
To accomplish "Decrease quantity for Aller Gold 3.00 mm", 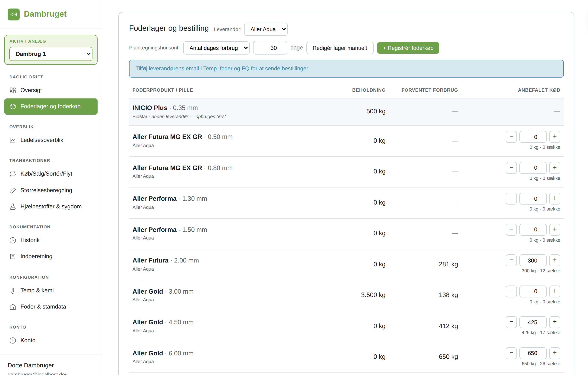I will coord(511,291).
